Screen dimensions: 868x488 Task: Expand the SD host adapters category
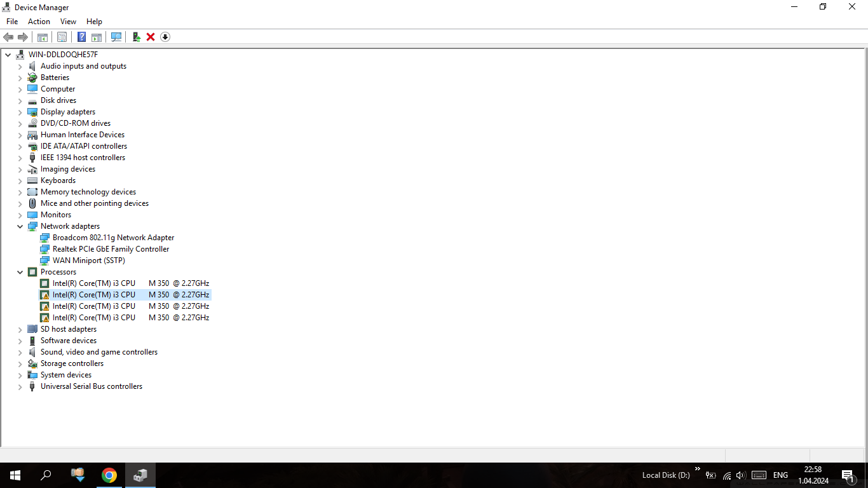pos(20,329)
